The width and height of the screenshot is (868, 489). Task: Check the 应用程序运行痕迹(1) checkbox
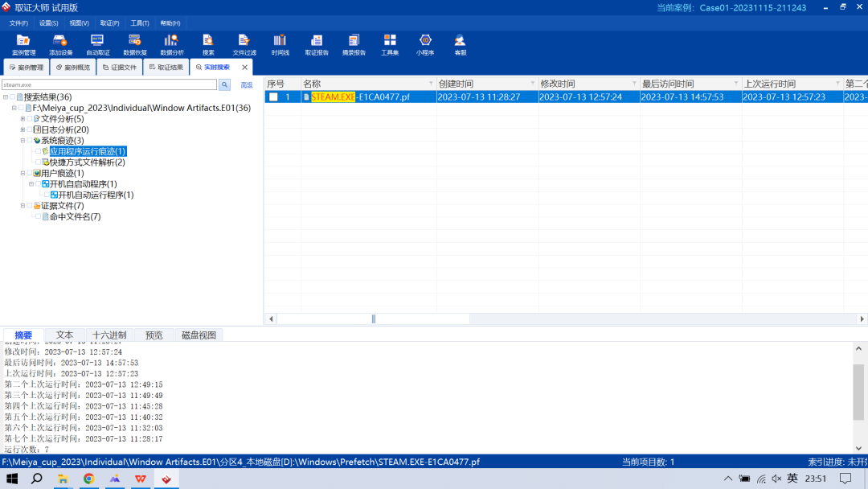click(x=39, y=151)
